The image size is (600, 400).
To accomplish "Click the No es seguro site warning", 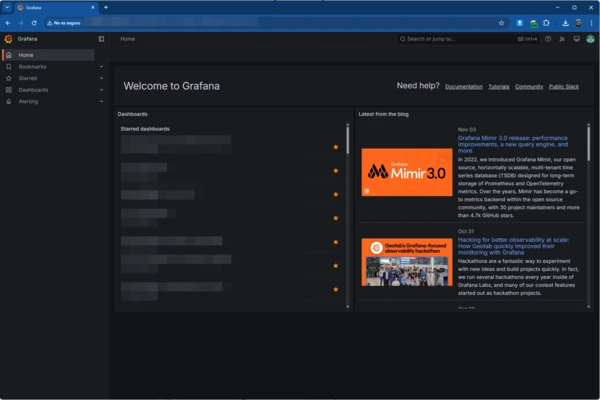I will tap(64, 23).
